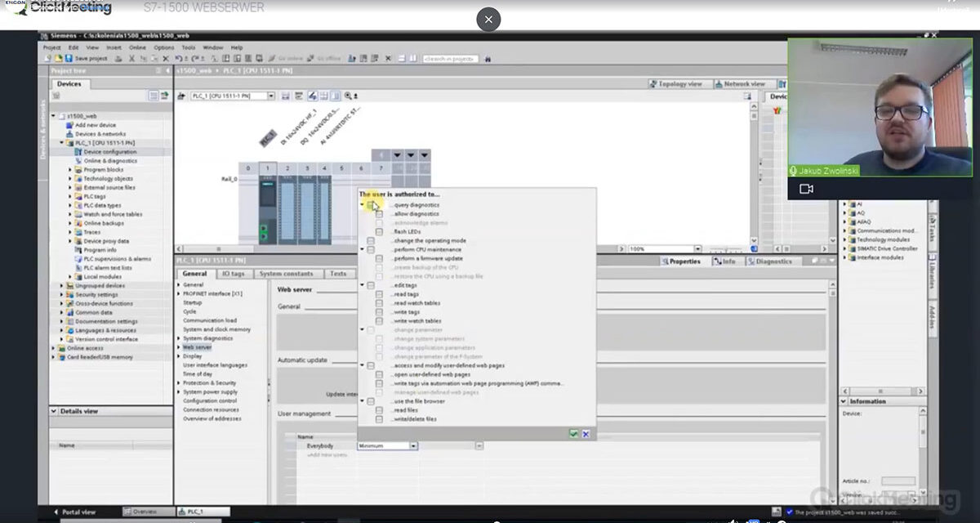The height and width of the screenshot is (523, 980).
Task: Collapse the edit tags permission group arrow
Action: 363,285
